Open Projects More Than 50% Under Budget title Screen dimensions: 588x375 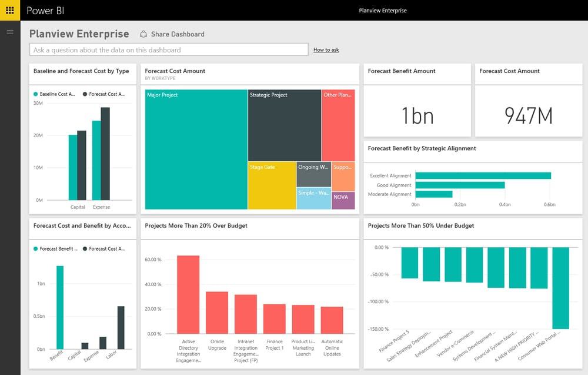(x=421, y=225)
